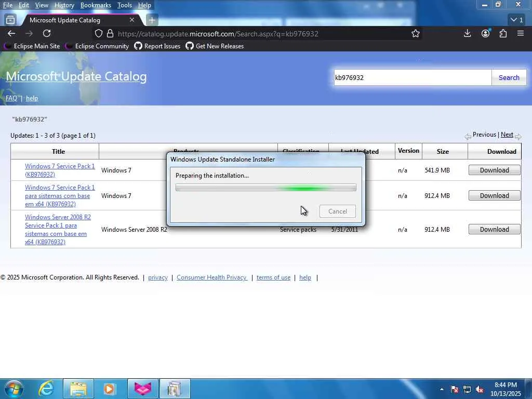532x399 pixels.
Task: Switch to the Update installer taskbar button
Action: tap(175, 389)
